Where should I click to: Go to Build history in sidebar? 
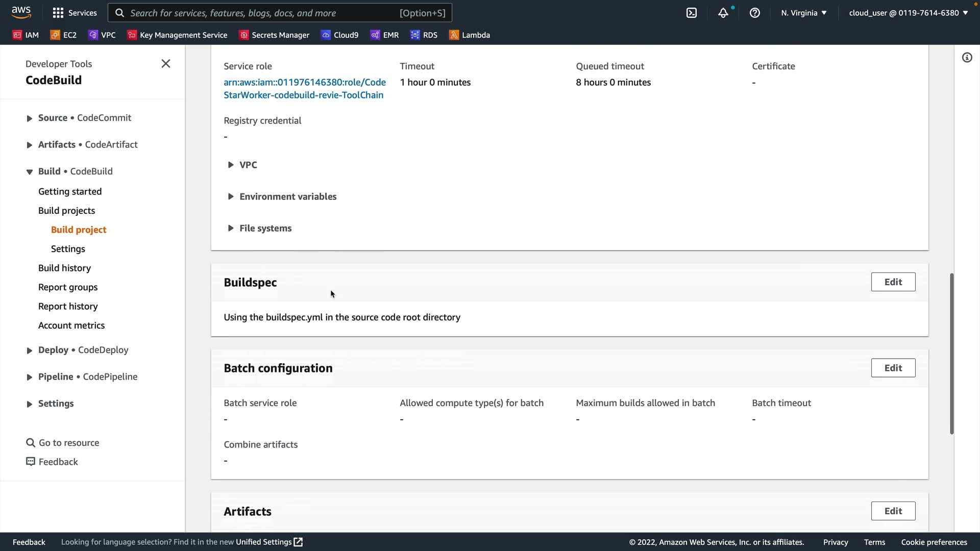pyautogui.click(x=64, y=268)
